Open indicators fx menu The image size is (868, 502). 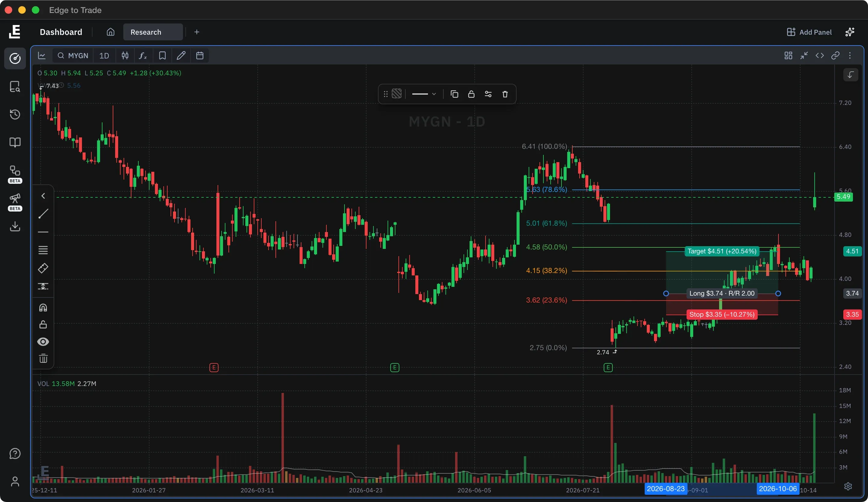[x=143, y=55]
